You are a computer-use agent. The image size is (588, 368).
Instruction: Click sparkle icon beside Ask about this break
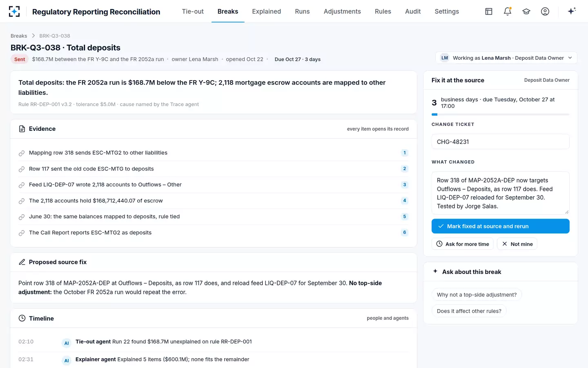[435, 271]
